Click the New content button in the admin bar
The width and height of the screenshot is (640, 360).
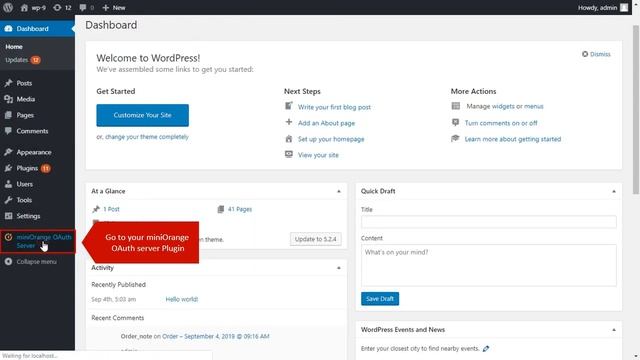tap(114, 7)
